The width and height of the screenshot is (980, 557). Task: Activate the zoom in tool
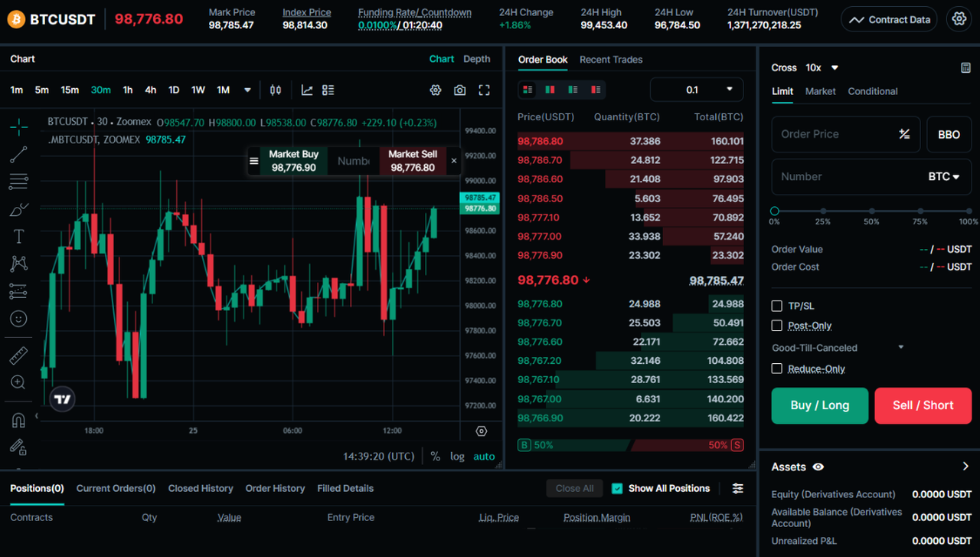tap(19, 382)
